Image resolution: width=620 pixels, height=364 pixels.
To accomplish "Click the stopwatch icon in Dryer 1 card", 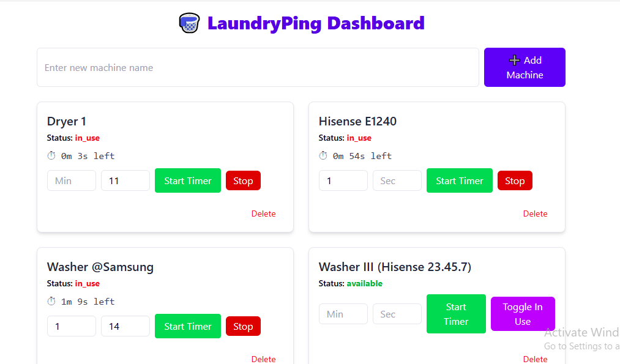I will tap(51, 155).
